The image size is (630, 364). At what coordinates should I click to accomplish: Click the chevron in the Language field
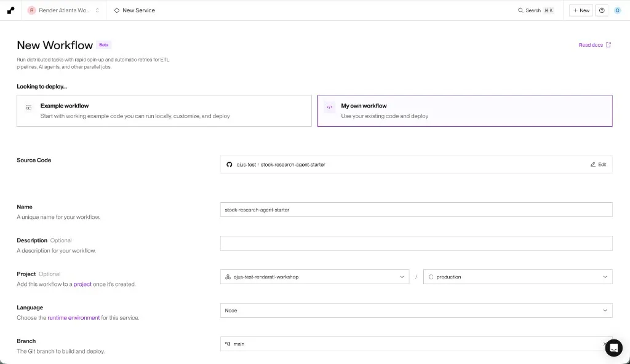point(605,311)
